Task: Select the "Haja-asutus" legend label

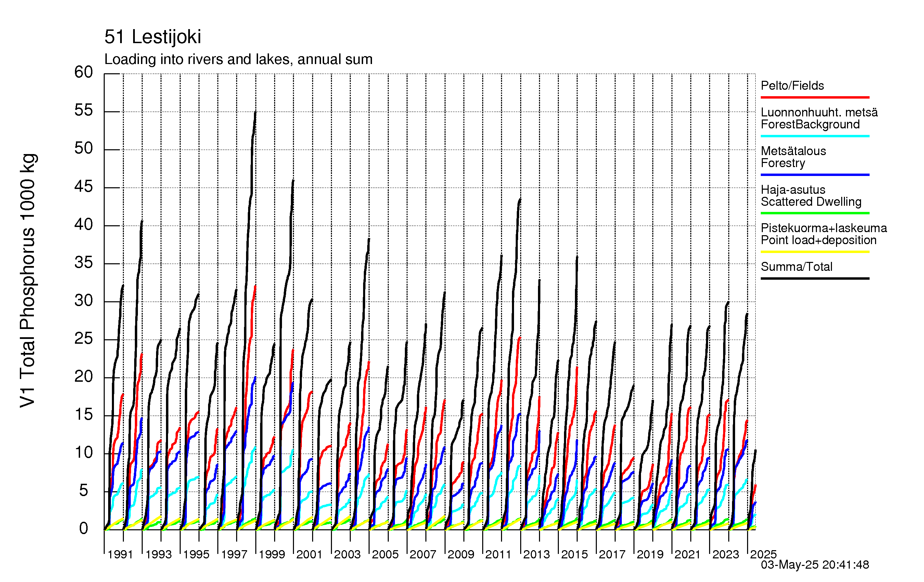Action: click(x=793, y=190)
